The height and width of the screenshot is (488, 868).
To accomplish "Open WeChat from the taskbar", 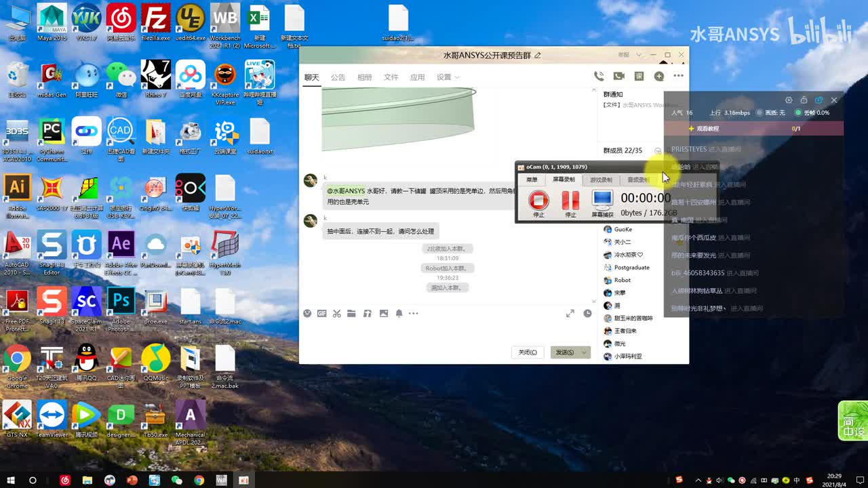I will point(177,480).
